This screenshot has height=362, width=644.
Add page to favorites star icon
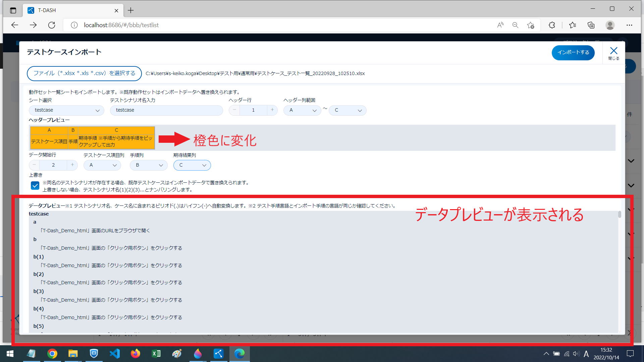pyautogui.click(x=530, y=25)
